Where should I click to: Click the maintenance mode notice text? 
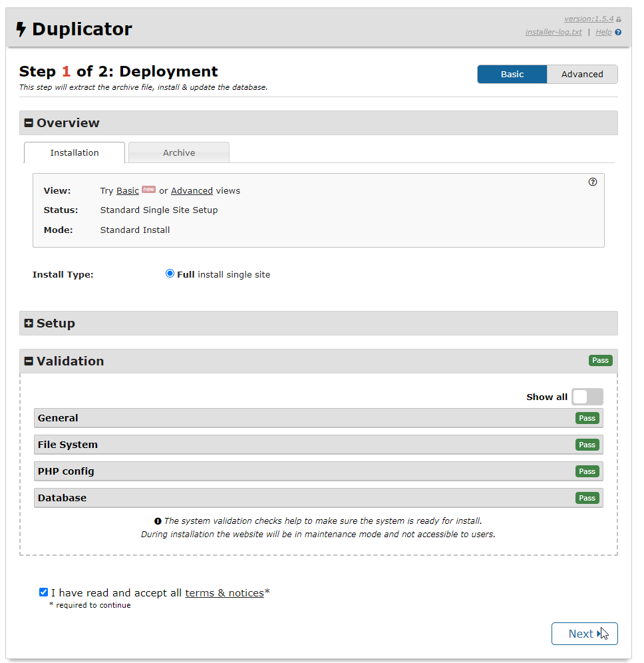pos(318,535)
